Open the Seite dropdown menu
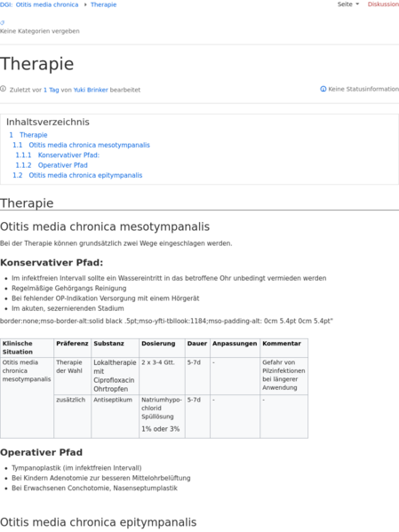This screenshot has width=399, height=532. (x=348, y=4)
